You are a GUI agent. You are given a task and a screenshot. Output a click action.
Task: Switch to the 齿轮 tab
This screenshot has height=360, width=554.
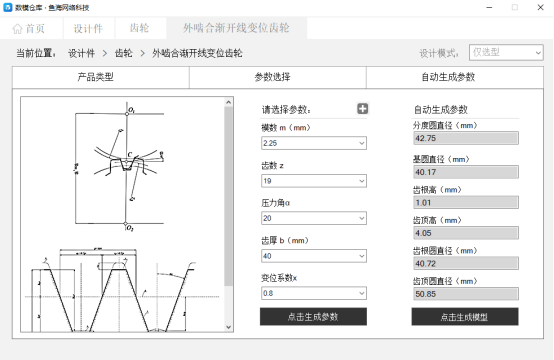(140, 29)
